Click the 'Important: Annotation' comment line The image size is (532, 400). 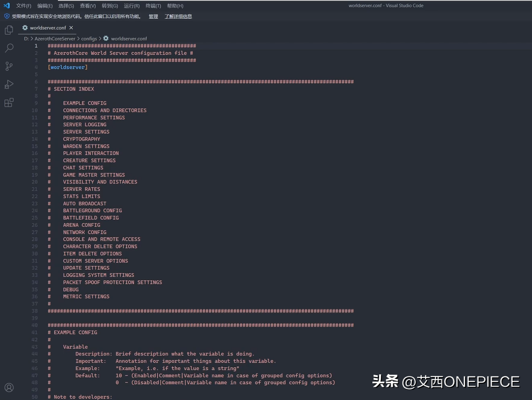point(176,361)
